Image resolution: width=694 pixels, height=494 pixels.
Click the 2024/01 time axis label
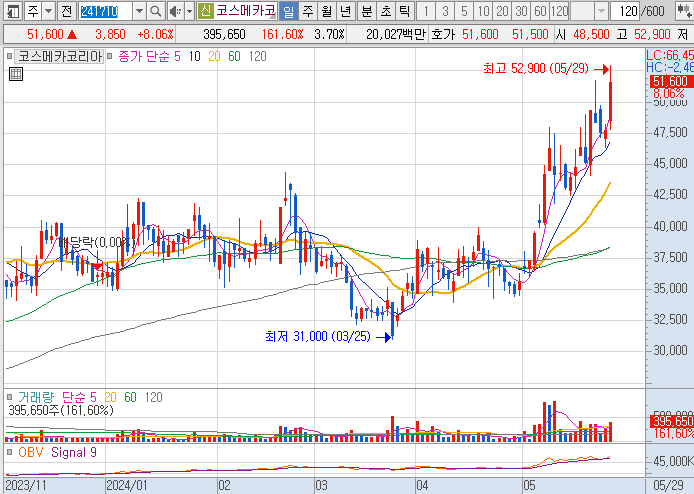click(126, 486)
